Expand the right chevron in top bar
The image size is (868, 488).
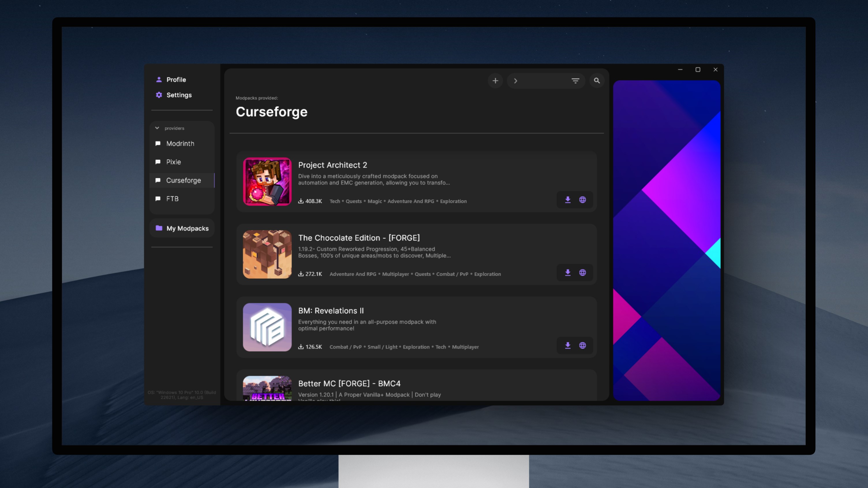515,81
